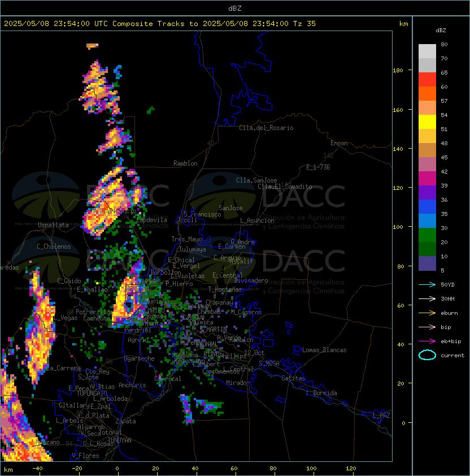Click the 'Encon' map label

click(339, 143)
